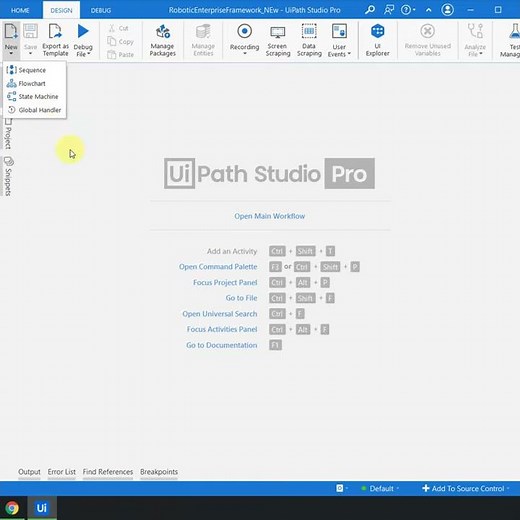Choose Global Handler from New menu
Viewport: 520px width, 520px height.
pyautogui.click(x=35, y=110)
